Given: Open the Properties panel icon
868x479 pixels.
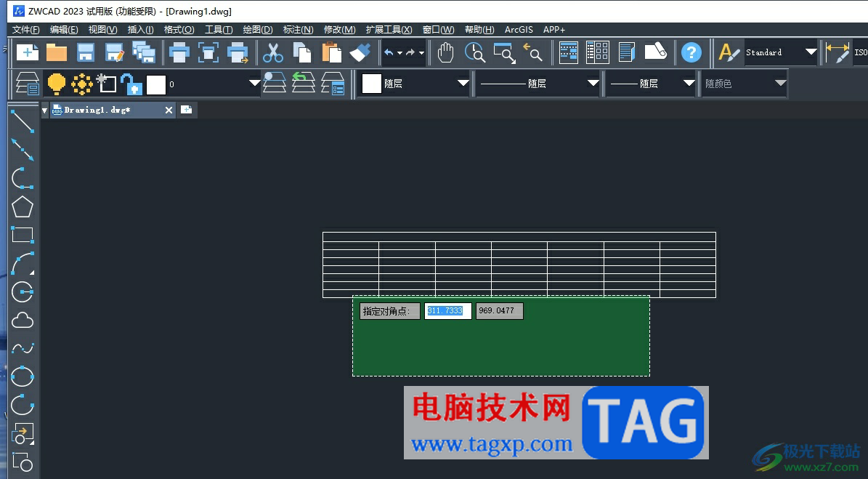Looking at the screenshot, I should pos(569,52).
